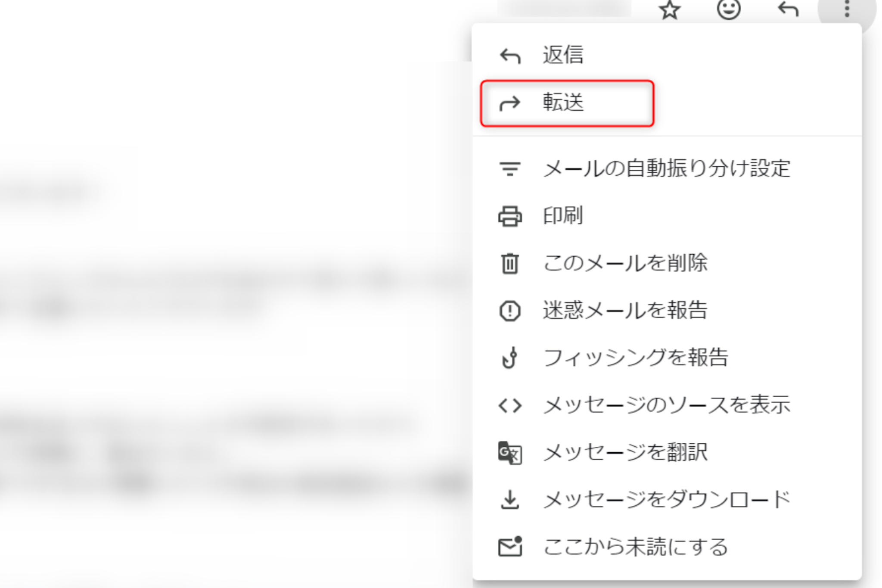Open メッセージのソースを表示 option
This screenshot has height=588, width=882.
pos(666,405)
